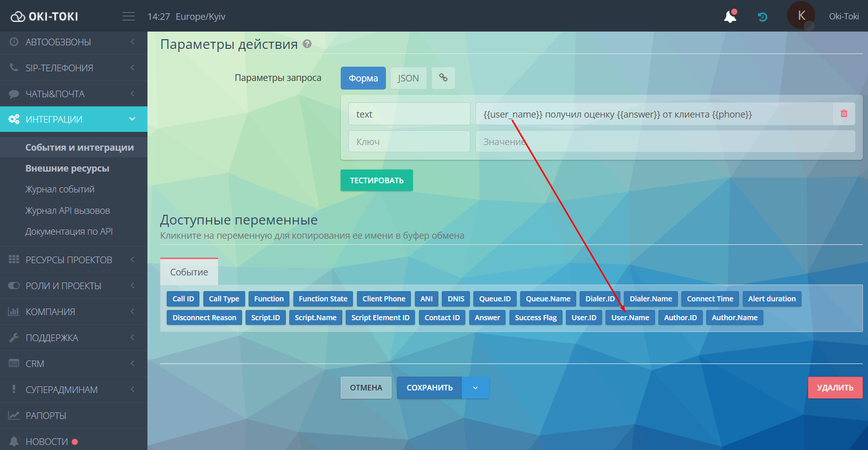Copy the Alert duration variable
Screen dimensions: 868x450
pyautogui.click(x=772, y=298)
